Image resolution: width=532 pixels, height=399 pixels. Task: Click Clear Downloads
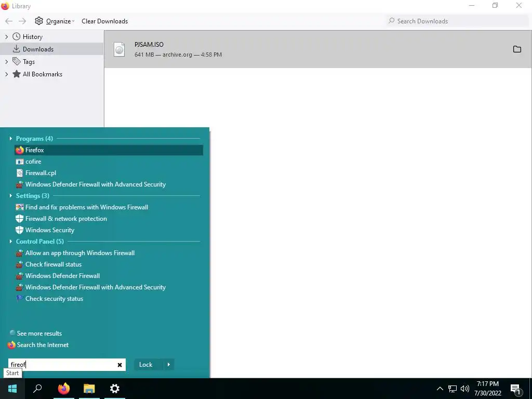click(x=104, y=21)
